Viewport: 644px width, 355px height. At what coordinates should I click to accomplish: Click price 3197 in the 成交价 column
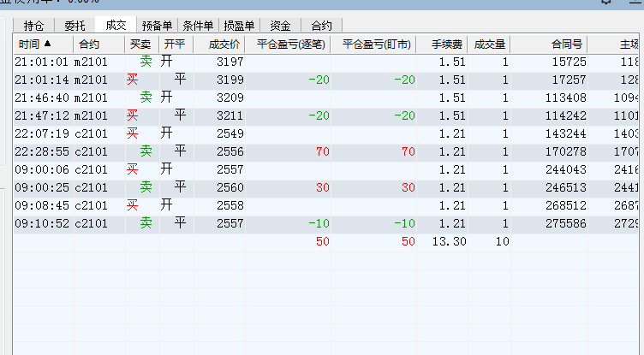pos(230,62)
